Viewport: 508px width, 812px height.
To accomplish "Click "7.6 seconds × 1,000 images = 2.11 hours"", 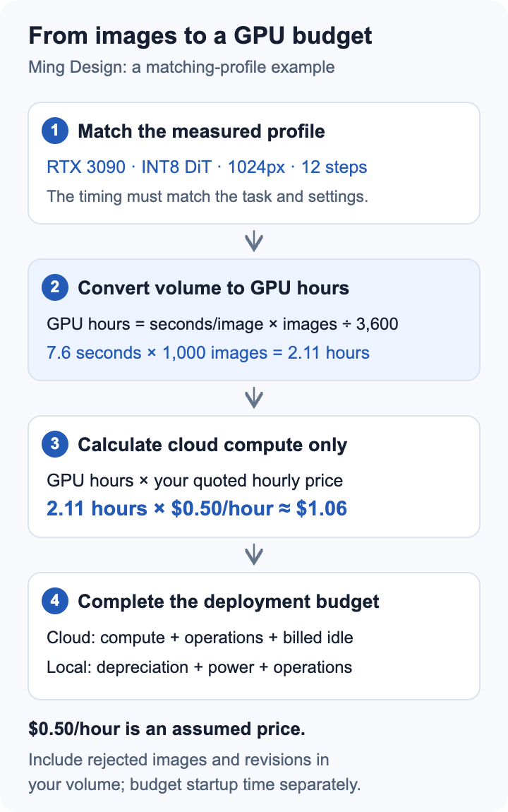I will pyautogui.click(x=208, y=353).
